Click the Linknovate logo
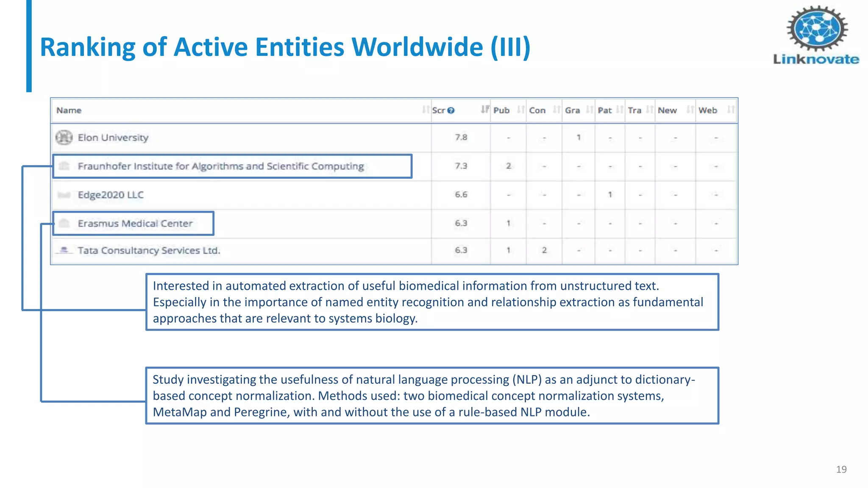This screenshot has height=488, width=868. (816, 36)
